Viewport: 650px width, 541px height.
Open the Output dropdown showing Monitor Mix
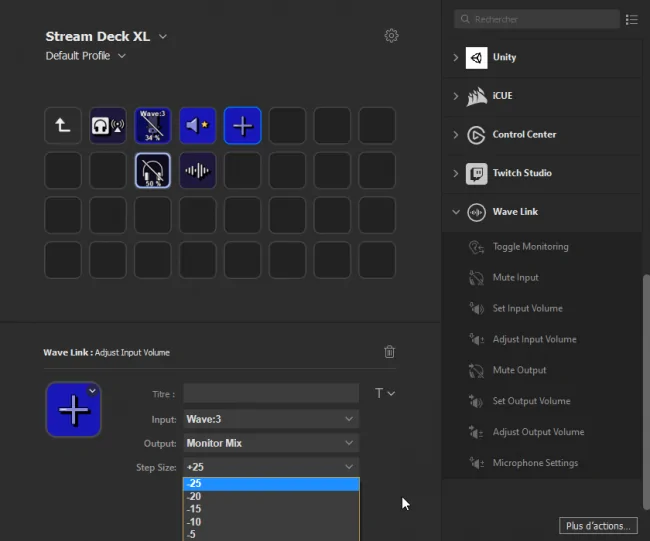click(271, 443)
